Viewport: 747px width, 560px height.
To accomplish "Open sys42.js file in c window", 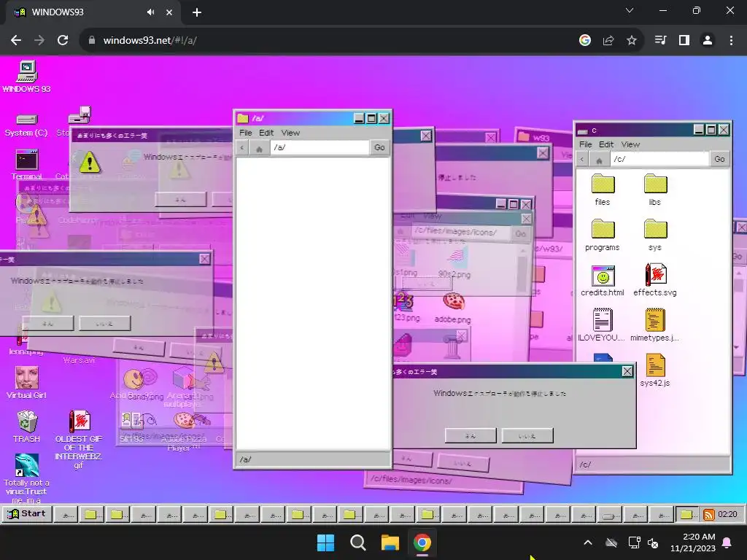I will (655, 370).
